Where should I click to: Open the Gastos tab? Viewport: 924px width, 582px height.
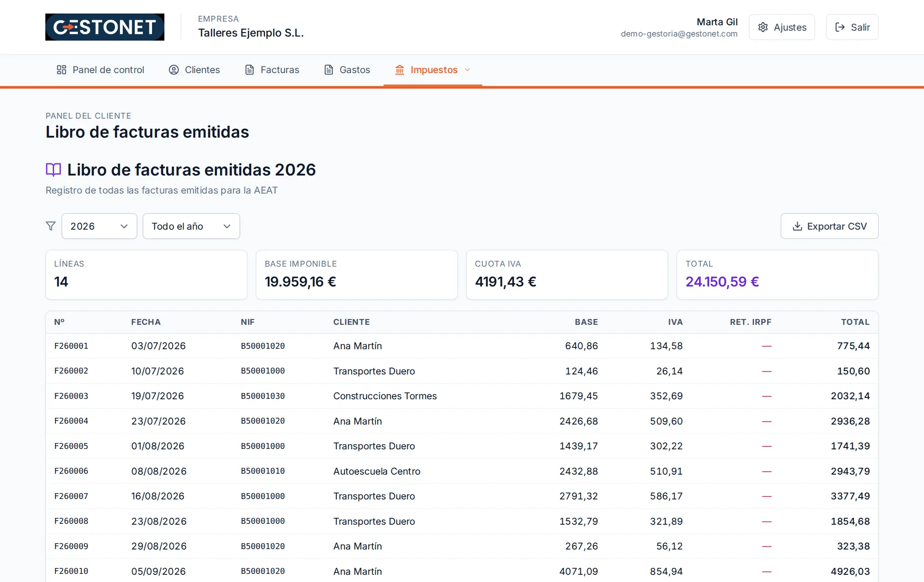347,70
